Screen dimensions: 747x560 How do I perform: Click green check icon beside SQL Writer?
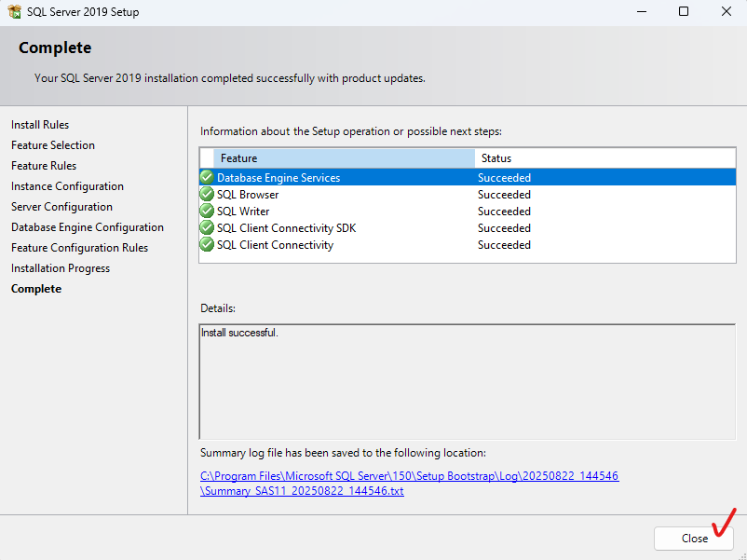[207, 211]
